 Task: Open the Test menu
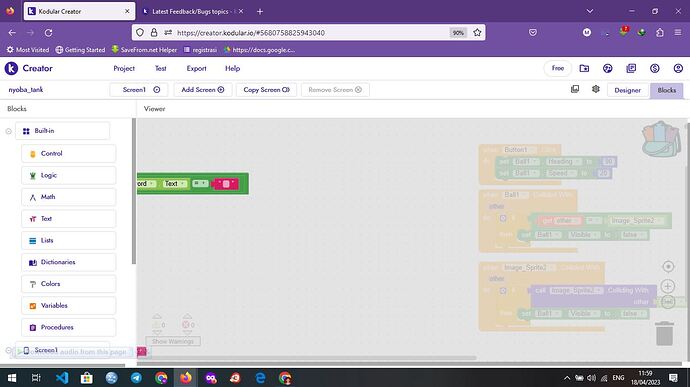click(161, 68)
